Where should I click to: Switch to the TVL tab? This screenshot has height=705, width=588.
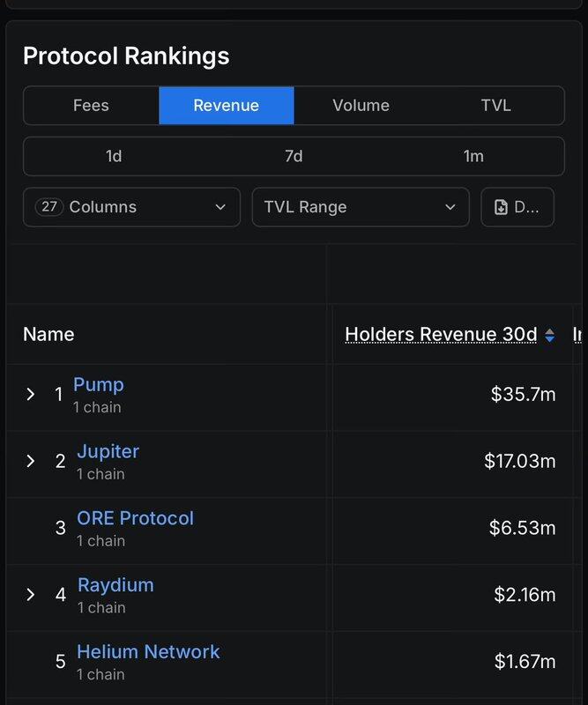tap(495, 106)
